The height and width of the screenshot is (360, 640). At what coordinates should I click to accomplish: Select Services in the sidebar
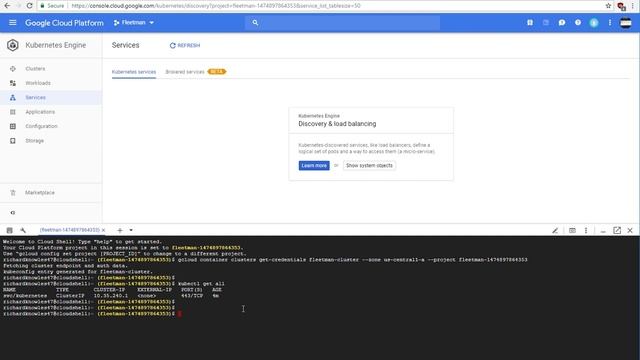[51, 98]
